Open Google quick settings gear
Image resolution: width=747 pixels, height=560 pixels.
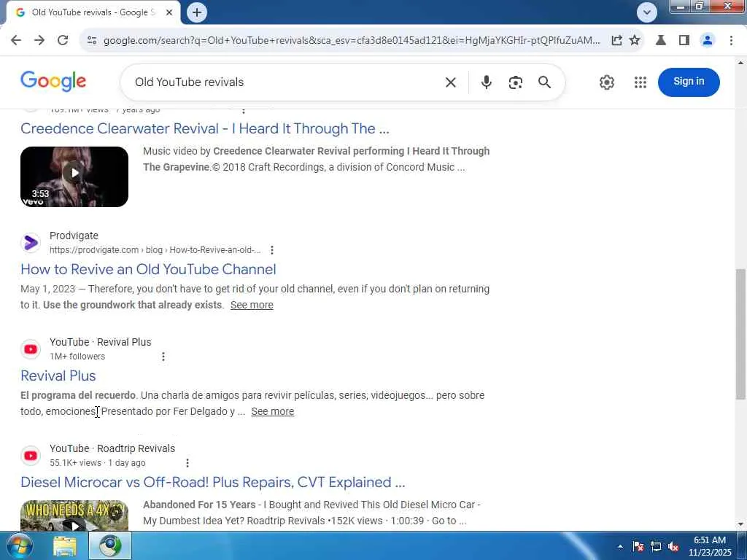606,82
